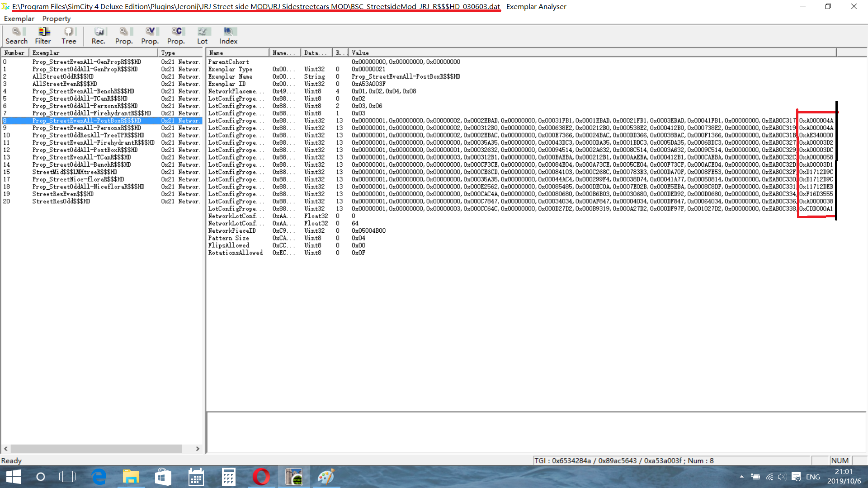Select Prop_StreetOddResAll-TreeTPR$$$HD row
868x488 pixels.
point(102,135)
